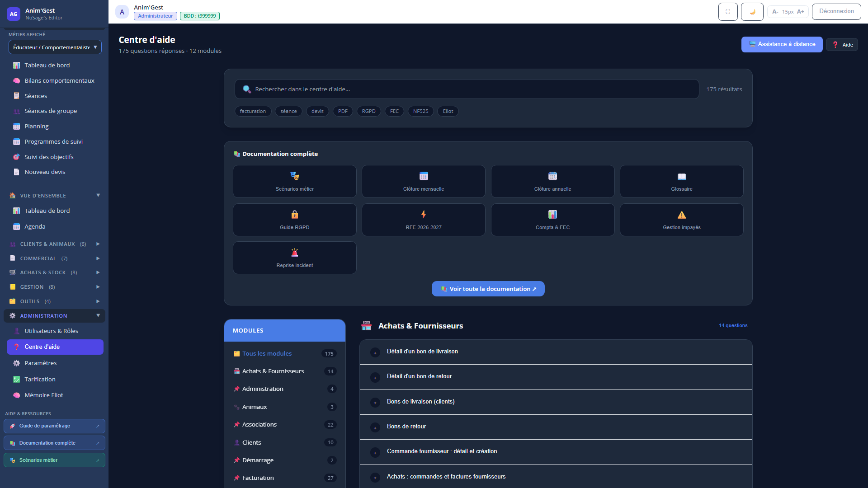Open the Métier affiché dropdown
This screenshot has height=488, width=868.
55,47
